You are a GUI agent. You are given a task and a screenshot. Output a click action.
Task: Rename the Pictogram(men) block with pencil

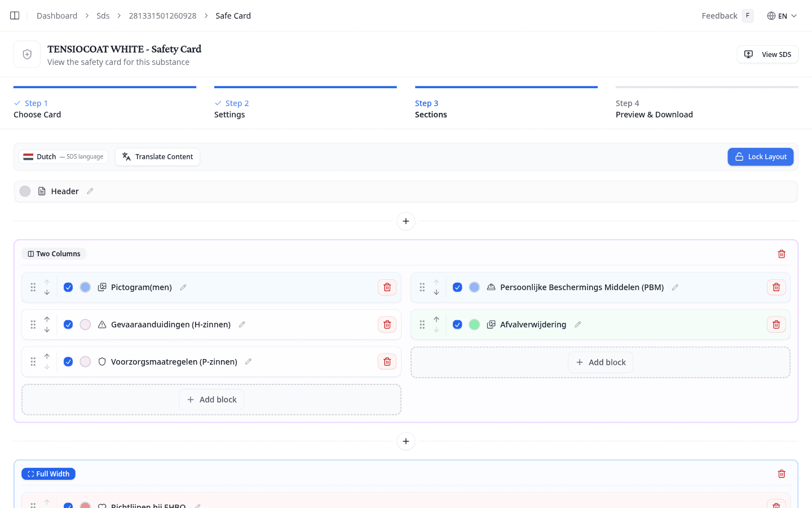tap(183, 287)
